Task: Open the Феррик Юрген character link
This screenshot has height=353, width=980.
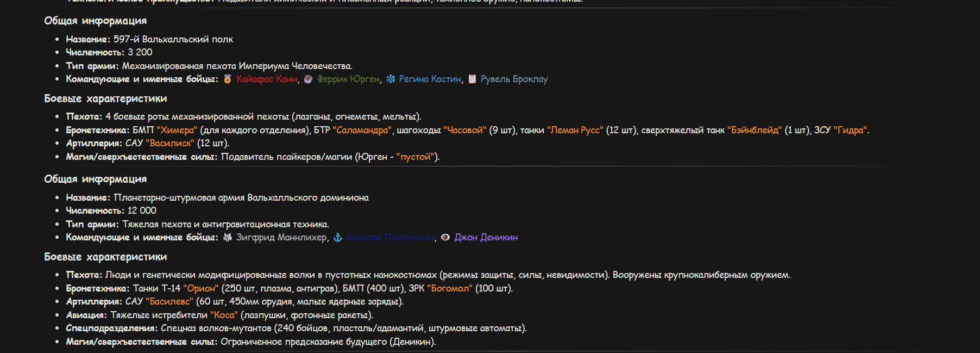Action: (x=348, y=79)
